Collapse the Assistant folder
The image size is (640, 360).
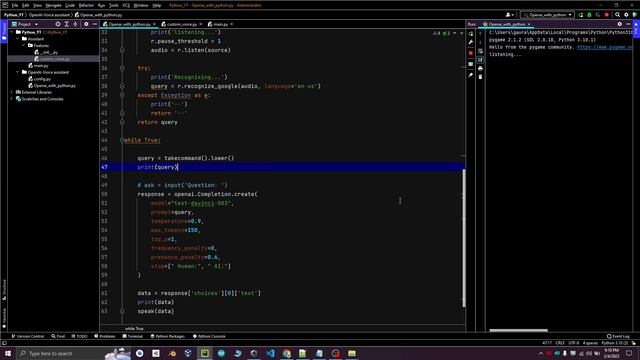[18, 39]
